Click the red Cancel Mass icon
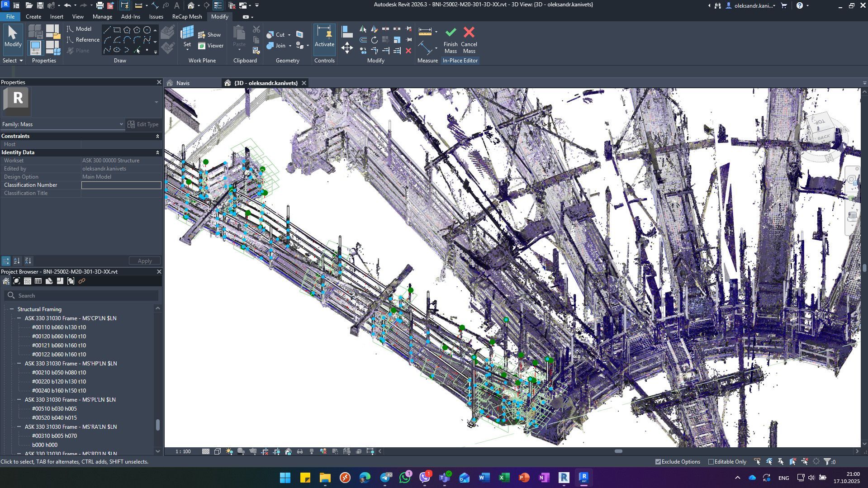Viewport: 868px width, 488px height. (x=469, y=33)
